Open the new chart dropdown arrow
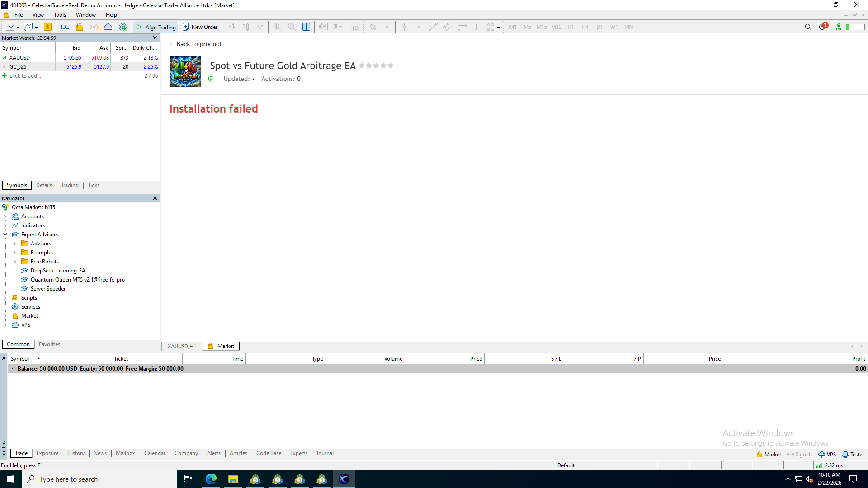Image resolution: width=868 pixels, height=488 pixels. click(18, 27)
